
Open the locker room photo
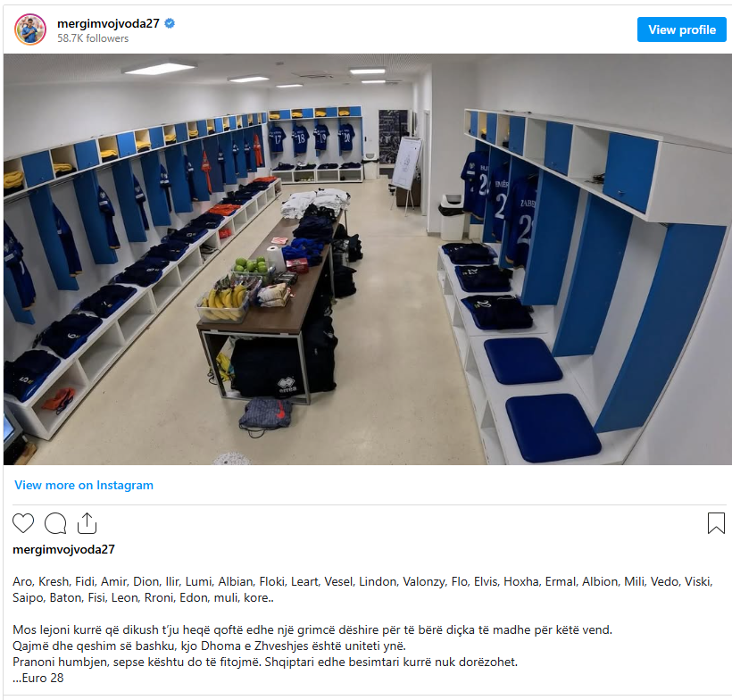(x=368, y=259)
